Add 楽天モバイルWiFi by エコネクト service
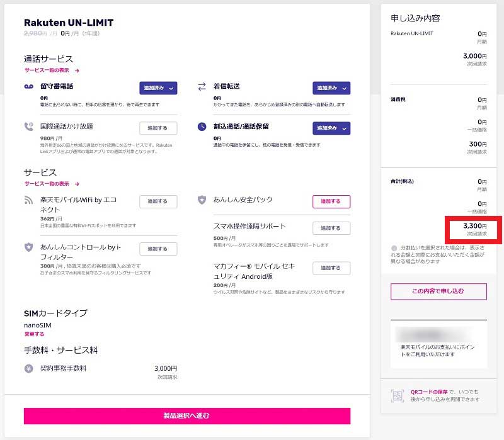Image resolution: width=504 pixels, height=440 pixels. tap(158, 201)
